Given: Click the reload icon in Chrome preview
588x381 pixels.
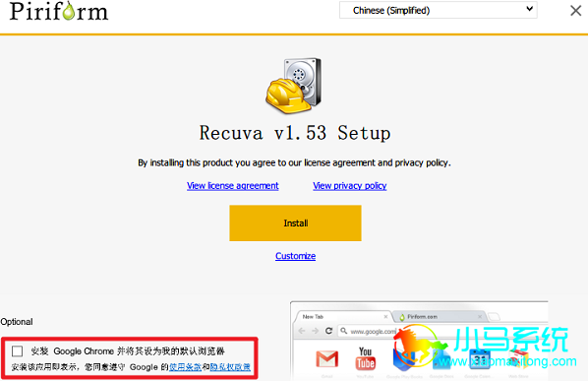Looking at the screenshot, I should [328, 331].
